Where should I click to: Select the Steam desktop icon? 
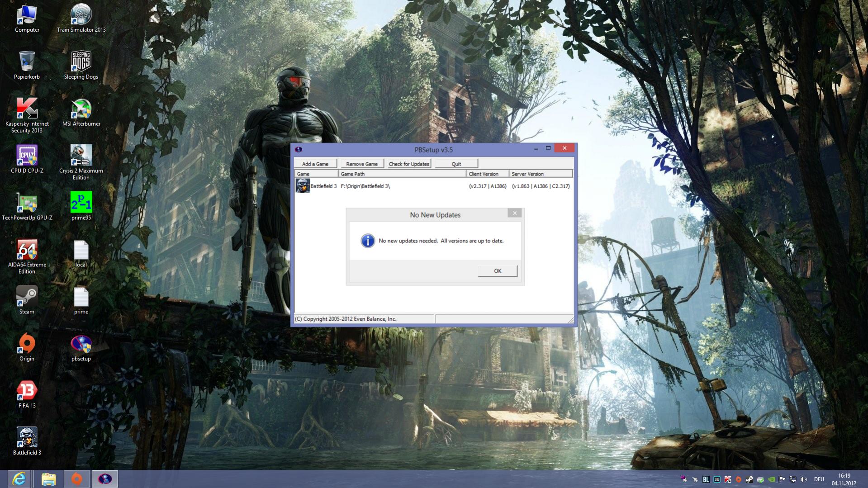(27, 301)
